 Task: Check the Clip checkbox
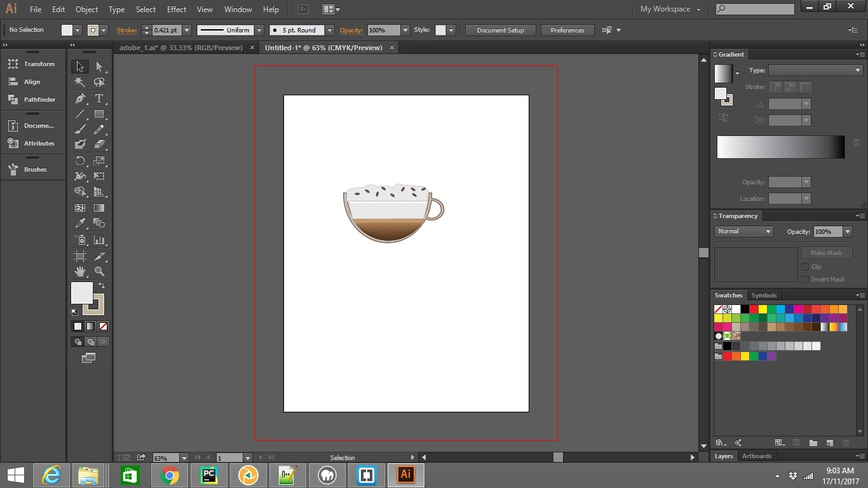(x=805, y=267)
